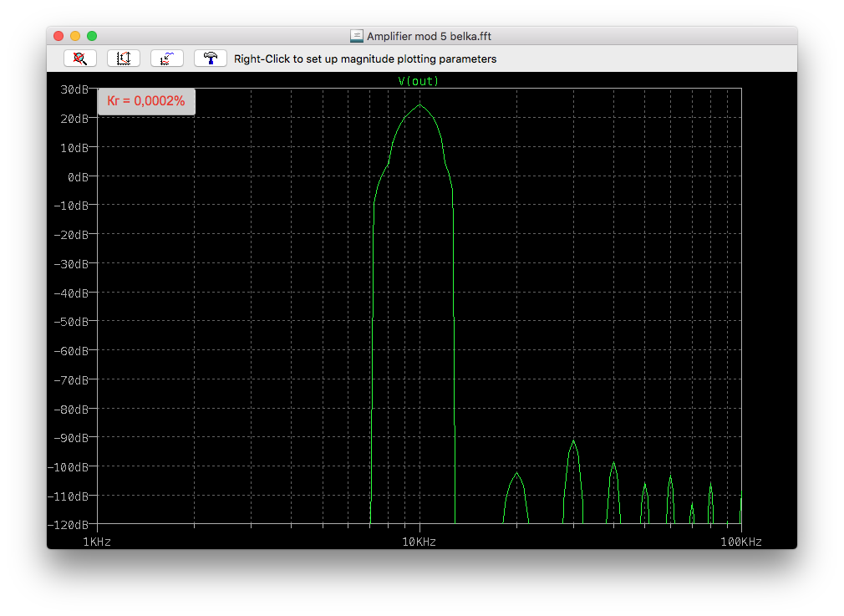Maximize the window with green button
This screenshot has width=844, height=616.
92,36
